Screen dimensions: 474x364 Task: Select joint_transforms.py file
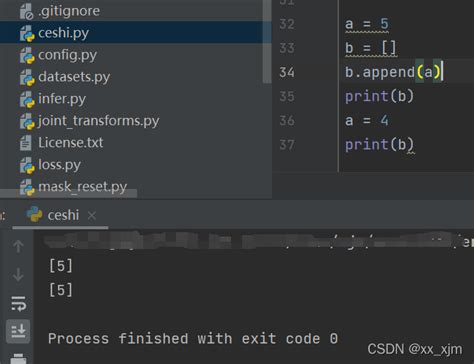tap(99, 121)
